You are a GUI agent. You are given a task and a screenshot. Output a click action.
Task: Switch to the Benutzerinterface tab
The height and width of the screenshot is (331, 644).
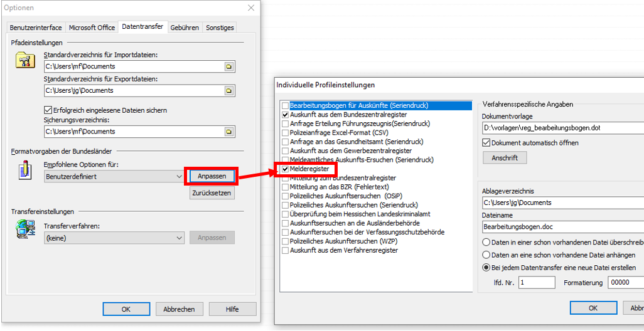tap(36, 28)
